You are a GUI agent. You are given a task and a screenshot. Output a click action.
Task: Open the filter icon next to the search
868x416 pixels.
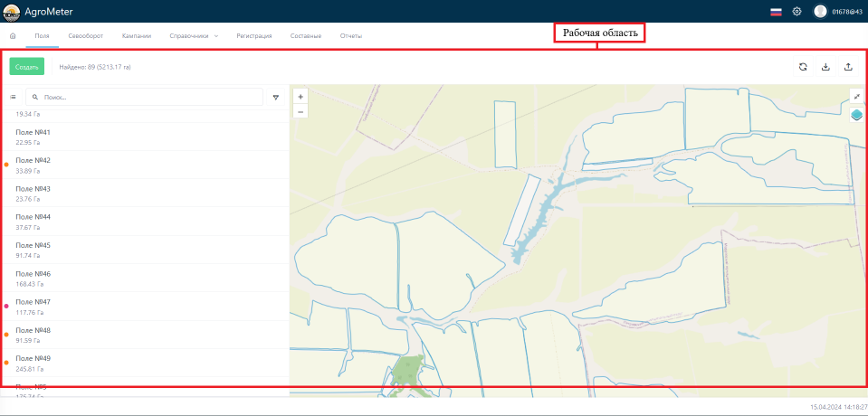[276, 97]
